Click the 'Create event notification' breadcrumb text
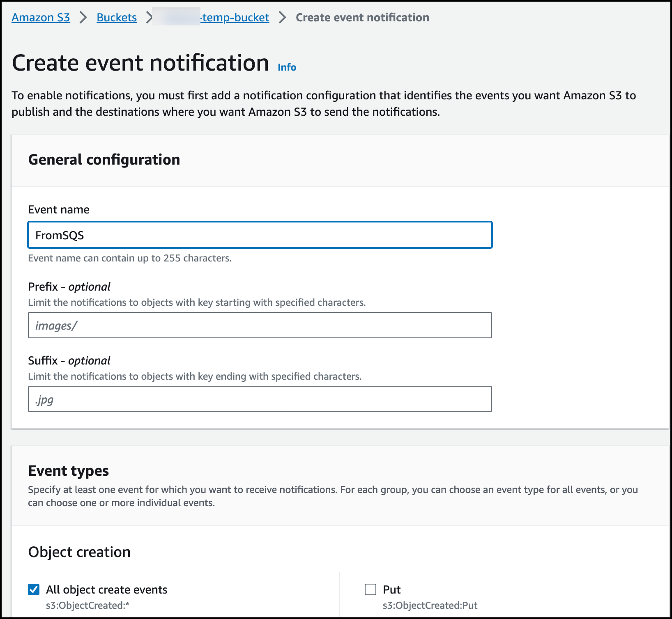The width and height of the screenshot is (672, 619). coord(362,18)
